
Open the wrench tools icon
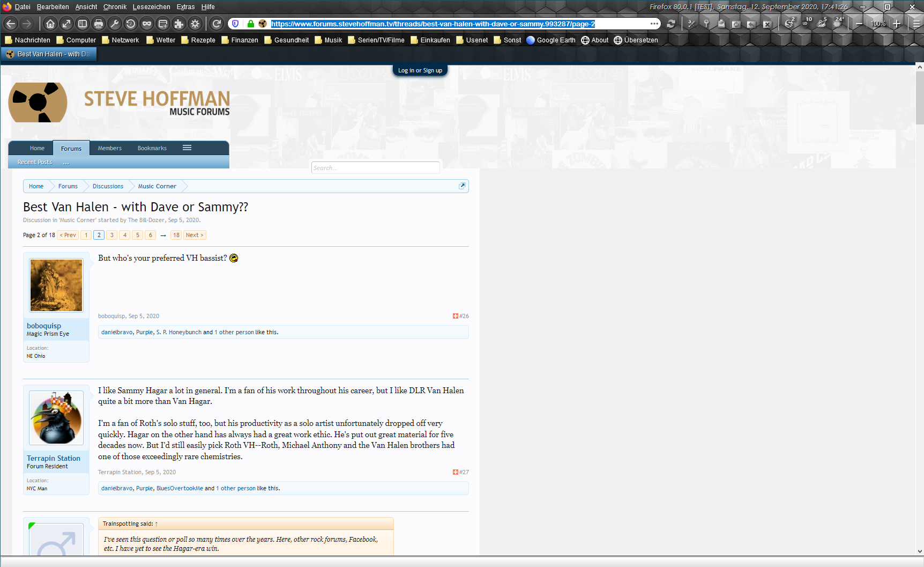tap(115, 24)
